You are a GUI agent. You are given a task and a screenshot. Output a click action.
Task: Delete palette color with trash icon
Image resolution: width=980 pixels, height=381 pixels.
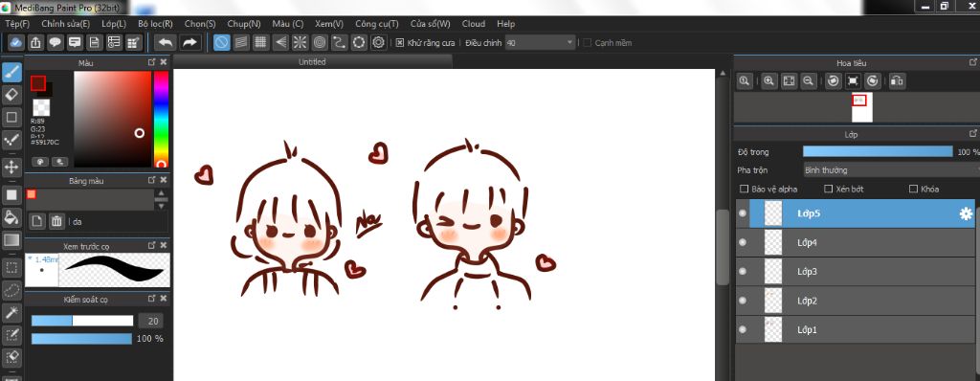pos(56,221)
